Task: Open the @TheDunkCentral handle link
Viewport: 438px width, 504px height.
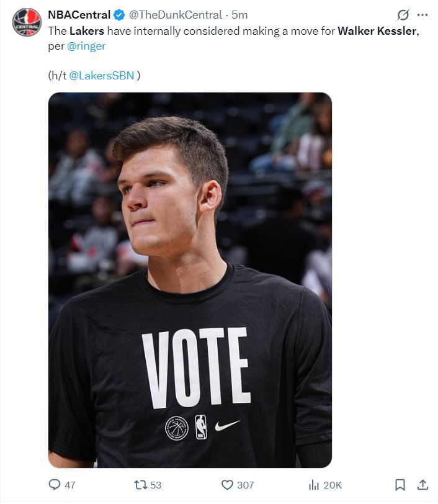Action: point(176,15)
